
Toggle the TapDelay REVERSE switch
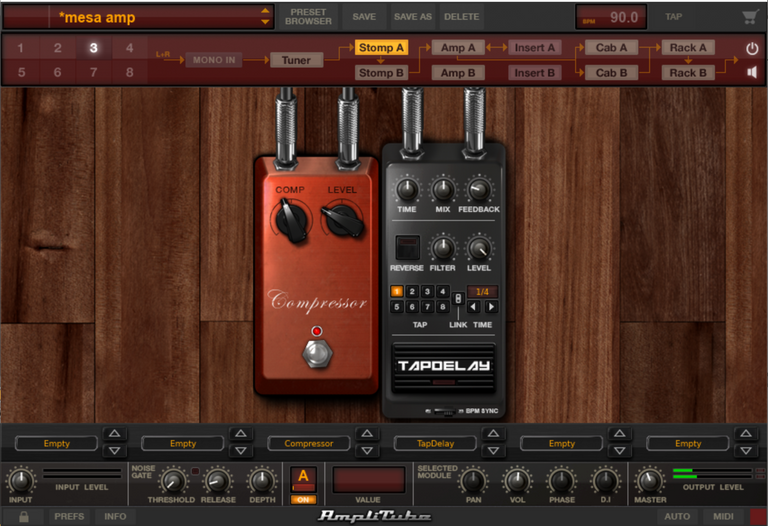[x=407, y=247]
